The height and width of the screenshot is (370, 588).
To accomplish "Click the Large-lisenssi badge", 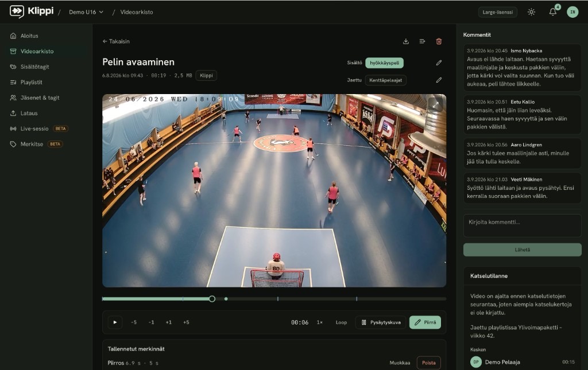I will 498,12.
